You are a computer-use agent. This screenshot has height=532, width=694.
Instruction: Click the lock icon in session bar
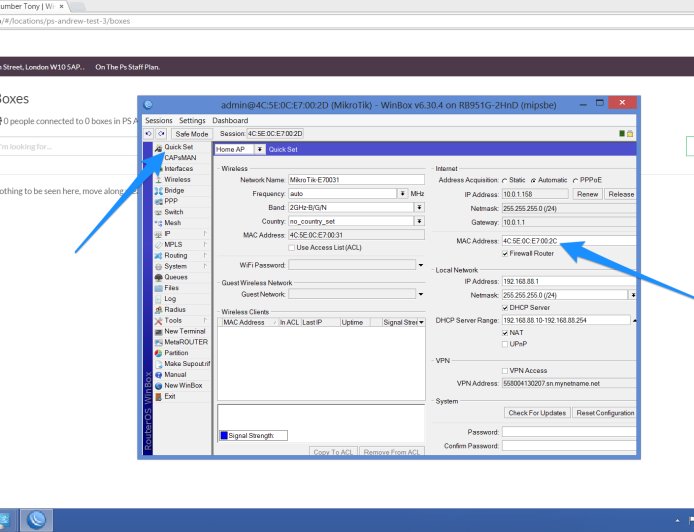pyautogui.click(x=630, y=134)
